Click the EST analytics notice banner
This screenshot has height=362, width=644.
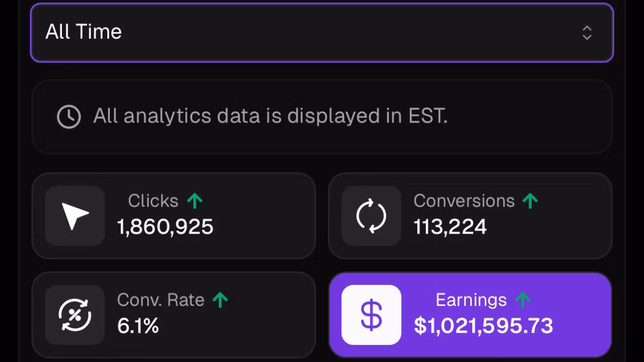coord(322,117)
